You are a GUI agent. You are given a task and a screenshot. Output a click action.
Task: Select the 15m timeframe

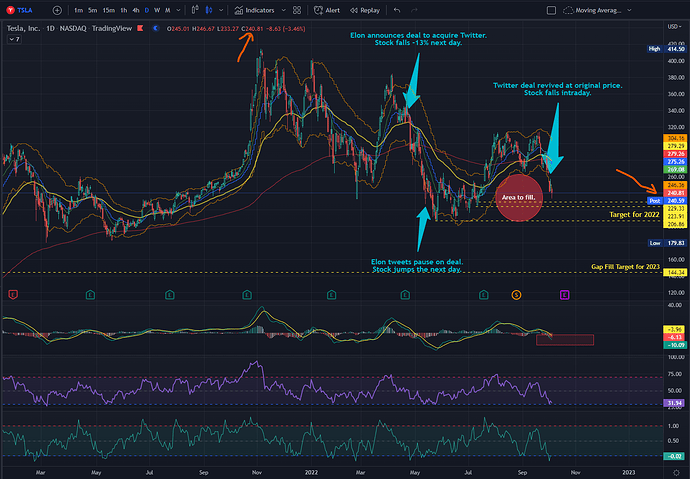click(108, 10)
